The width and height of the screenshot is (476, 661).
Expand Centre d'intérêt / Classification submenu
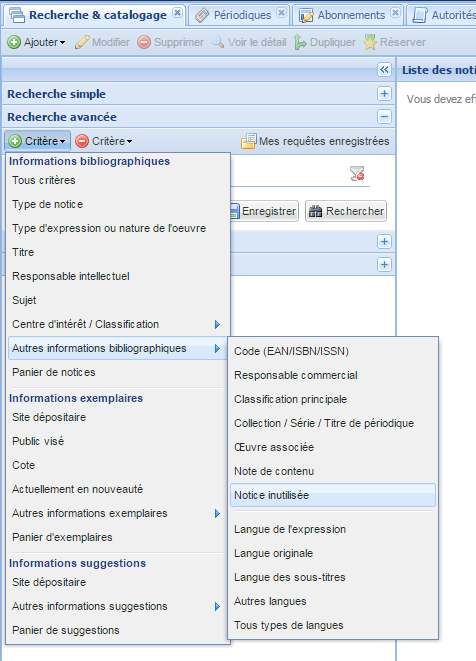(x=217, y=325)
